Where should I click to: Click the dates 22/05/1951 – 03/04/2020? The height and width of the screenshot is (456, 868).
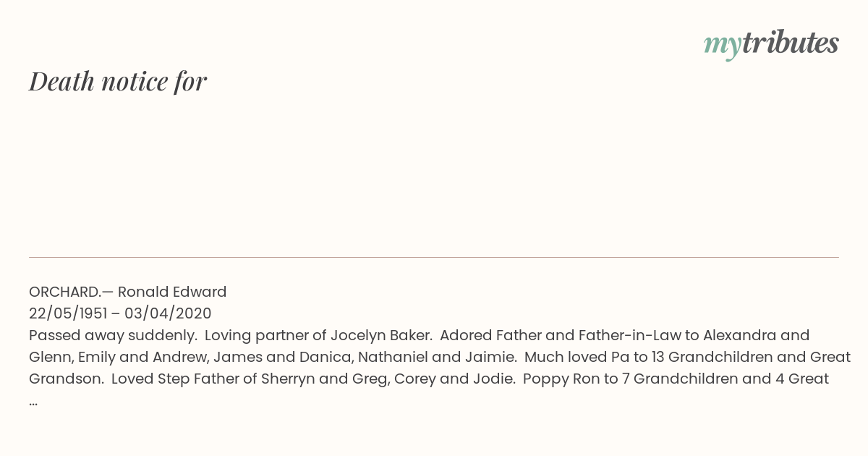pyautogui.click(x=120, y=313)
